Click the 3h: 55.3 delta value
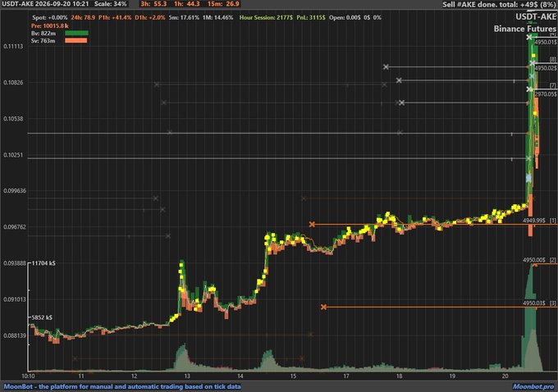The image size is (558, 392). coord(153,4)
